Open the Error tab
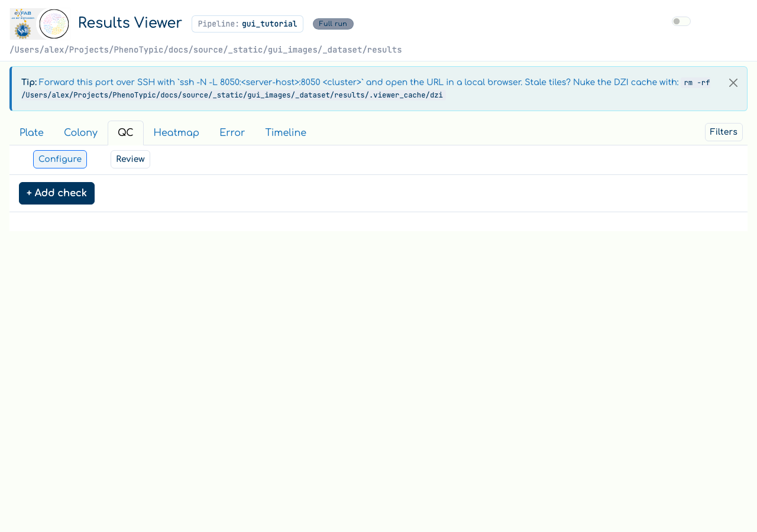Screen dimensions: 757x532 pos(232,133)
